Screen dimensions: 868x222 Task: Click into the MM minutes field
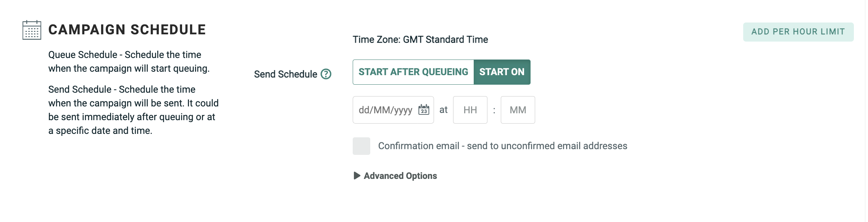pyautogui.click(x=518, y=110)
